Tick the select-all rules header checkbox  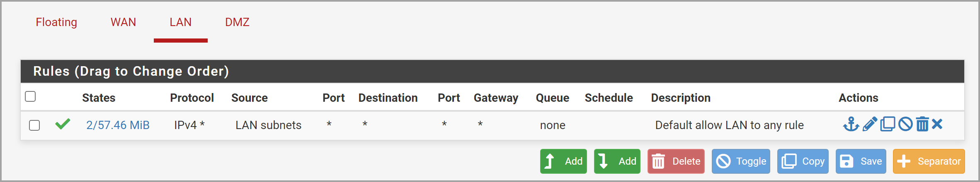[30, 96]
